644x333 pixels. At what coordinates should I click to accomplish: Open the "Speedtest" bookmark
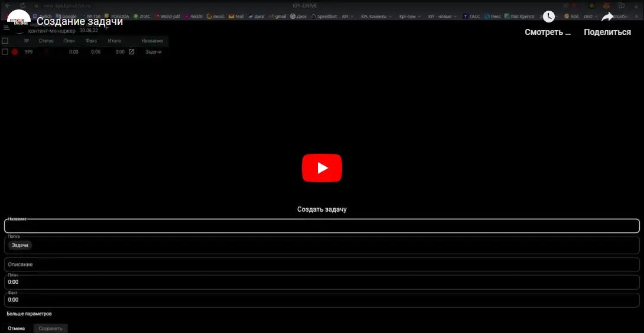pyautogui.click(x=324, y=17)
